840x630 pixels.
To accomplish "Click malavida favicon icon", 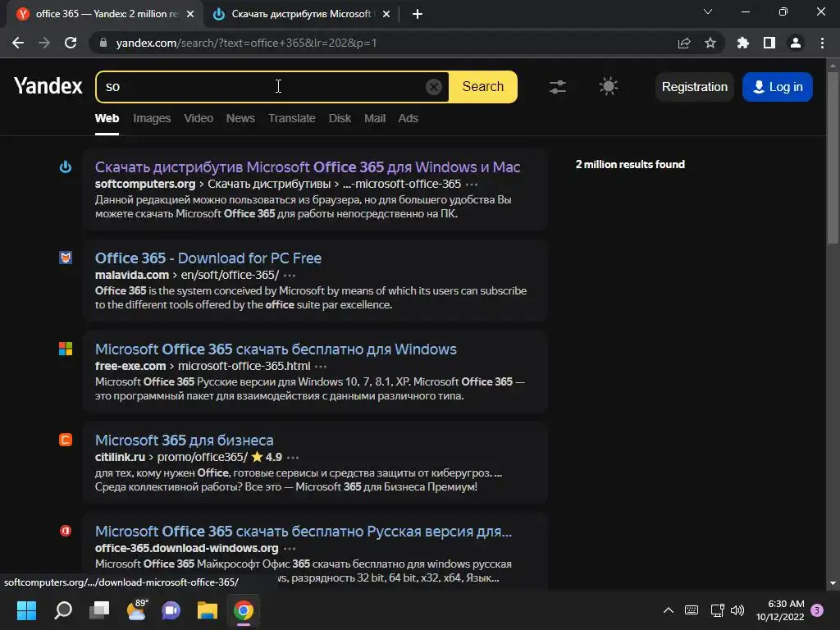I will pos(66,258).
